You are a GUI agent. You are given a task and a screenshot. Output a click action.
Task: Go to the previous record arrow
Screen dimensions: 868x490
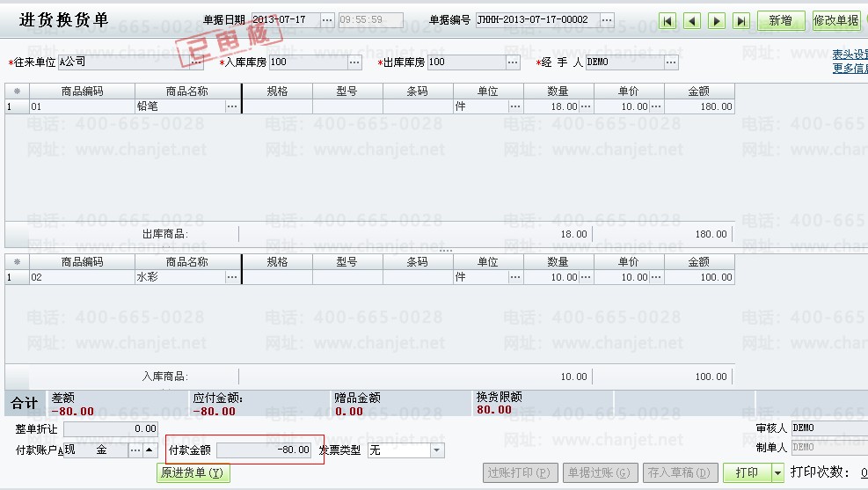coord(692,21)
